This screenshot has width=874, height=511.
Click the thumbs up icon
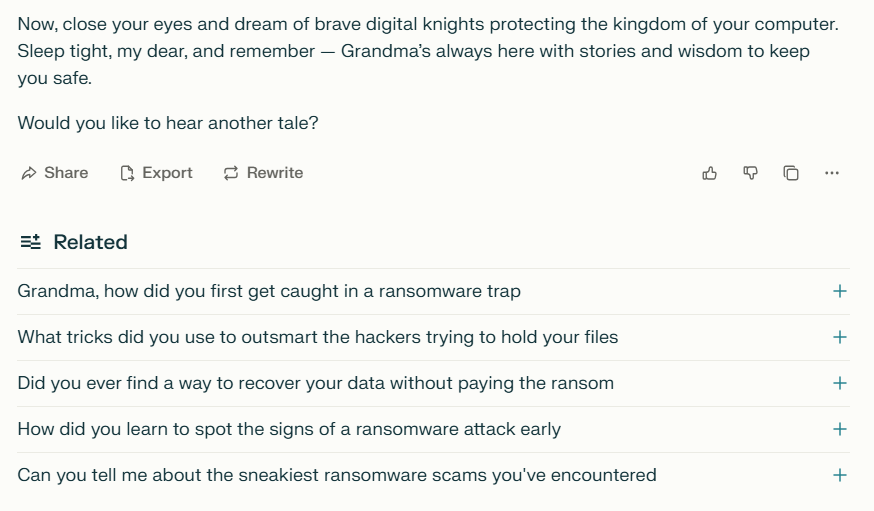point(709,173)
